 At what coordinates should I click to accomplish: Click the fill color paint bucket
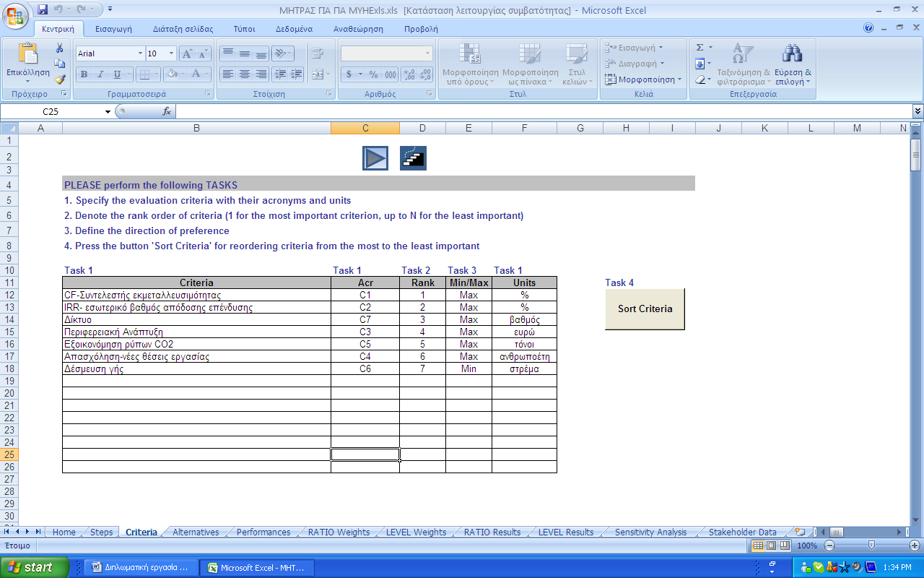coord(172,74)
